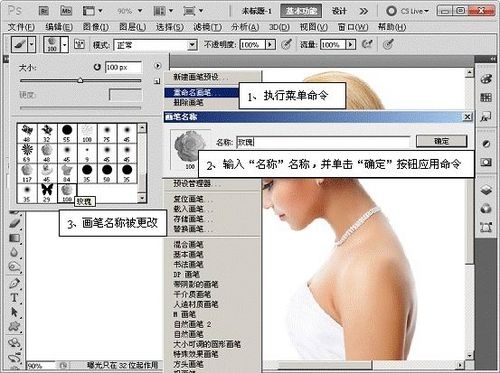Toggle the Brush panel button
The width and height of the screenshot is (500, 373).
click(79, 44)
